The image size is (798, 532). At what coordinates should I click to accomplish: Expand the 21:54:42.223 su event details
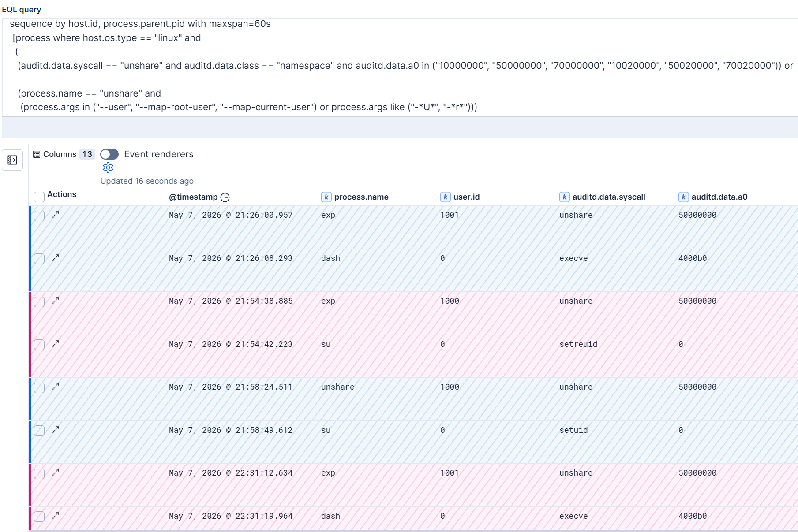pos(55,344)
